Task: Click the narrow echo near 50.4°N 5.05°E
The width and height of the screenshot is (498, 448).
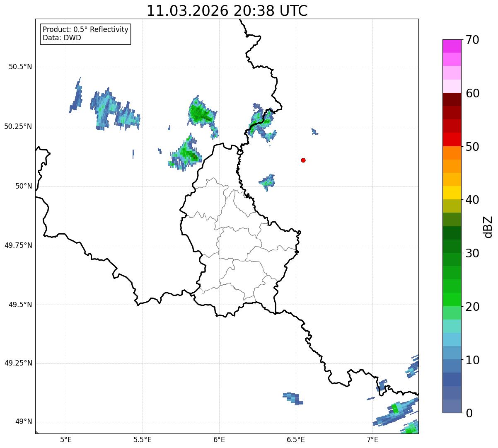Action: pos(75,96)
